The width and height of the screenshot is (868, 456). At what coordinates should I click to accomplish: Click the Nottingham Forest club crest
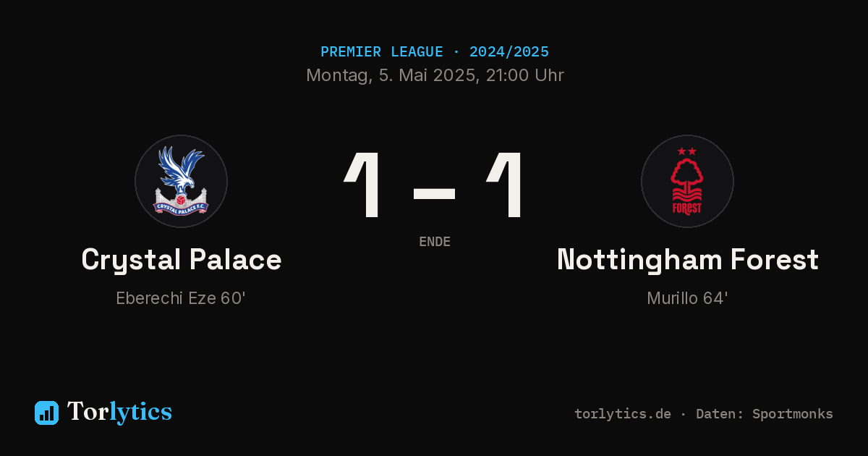687,181
